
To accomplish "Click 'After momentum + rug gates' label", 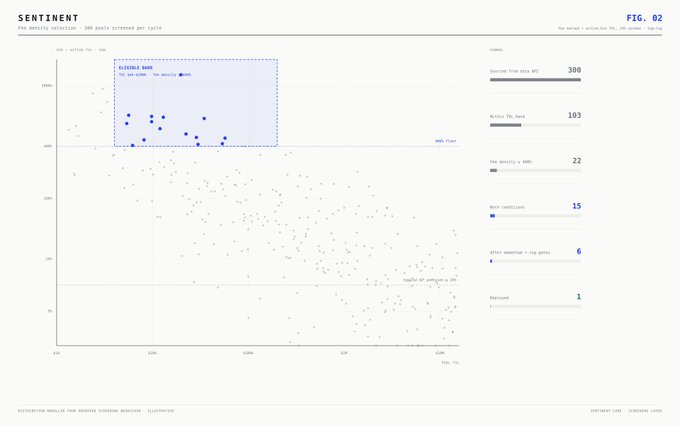I will pos(520,252).
